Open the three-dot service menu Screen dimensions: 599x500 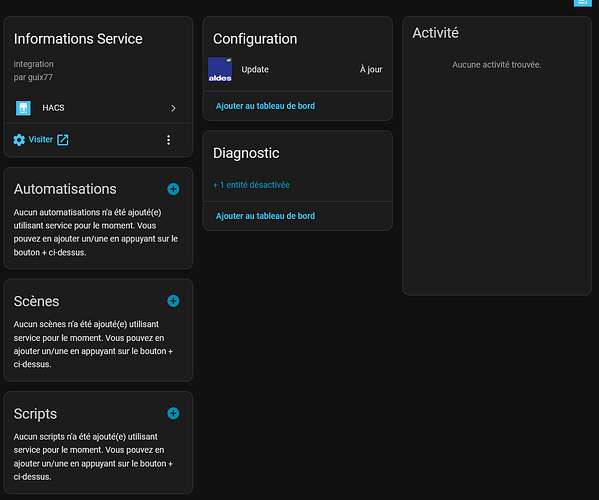[x=168, y=140]
